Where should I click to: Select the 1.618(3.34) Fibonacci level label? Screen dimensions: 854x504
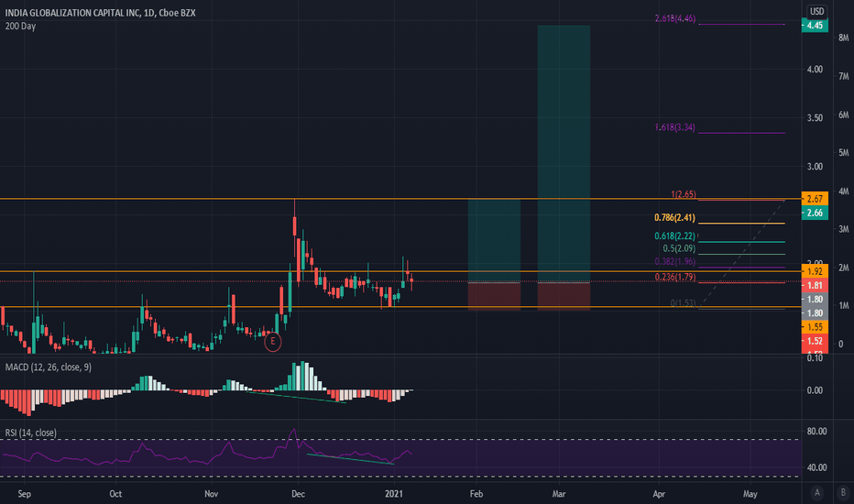click(674, 127)
